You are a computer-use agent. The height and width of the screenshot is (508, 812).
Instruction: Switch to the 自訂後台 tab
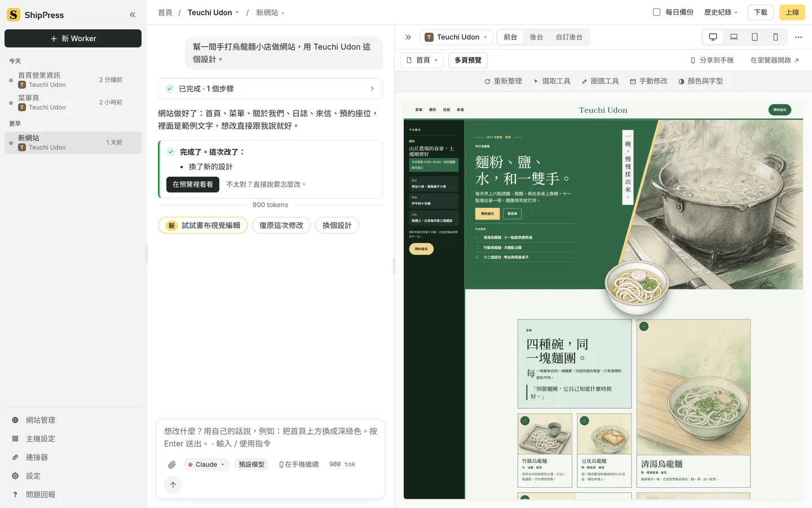click(x=569, y=37)
